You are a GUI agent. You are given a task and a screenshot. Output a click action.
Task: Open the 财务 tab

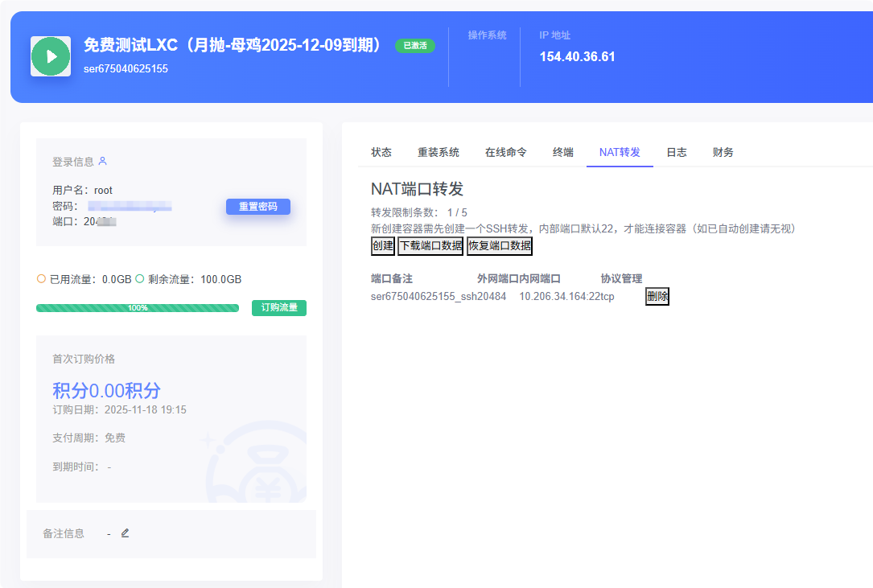tap(723, 152)
